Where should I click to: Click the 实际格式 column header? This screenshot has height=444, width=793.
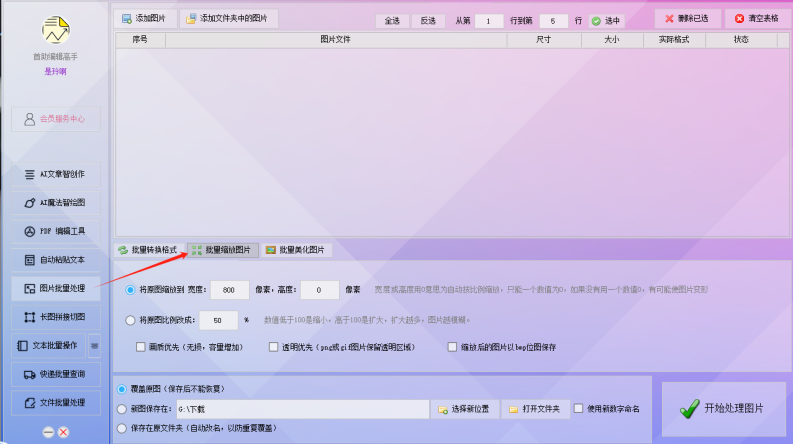[x=674, y=39]
